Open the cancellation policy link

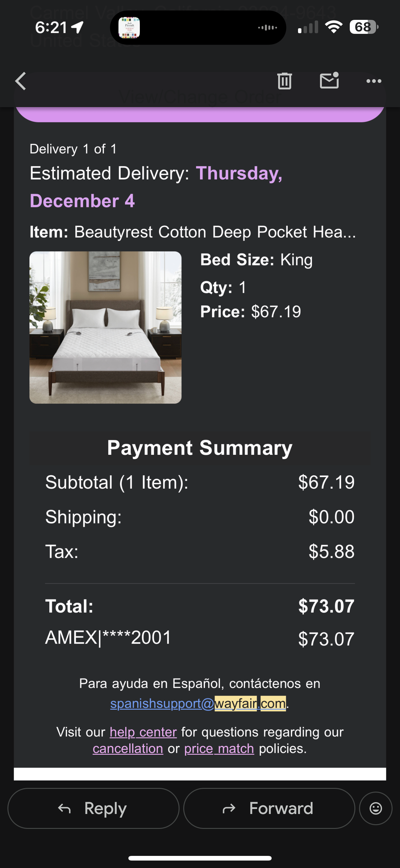click(x=128, y=748)
